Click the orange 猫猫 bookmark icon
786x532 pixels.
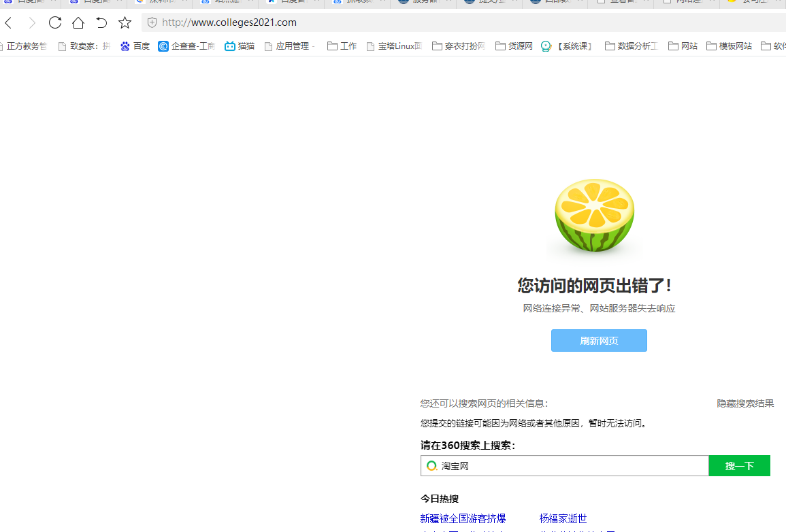[x=229, y=46]
